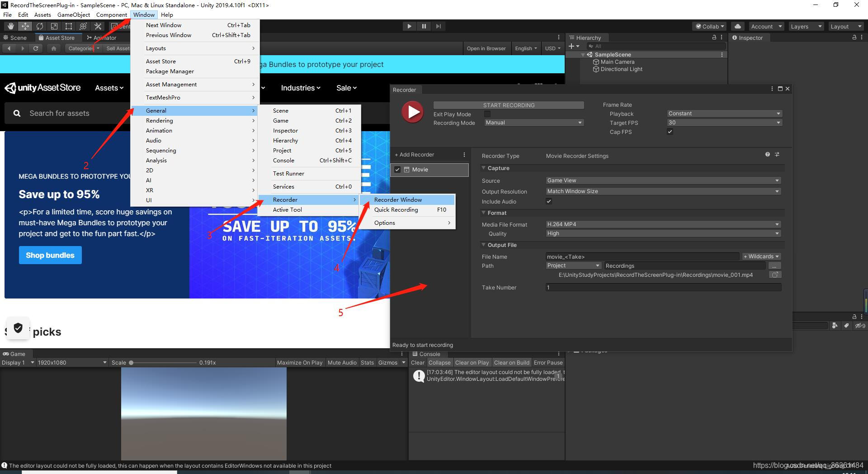Open Recorder preset settings icon
868x474 pixels.
777,155
